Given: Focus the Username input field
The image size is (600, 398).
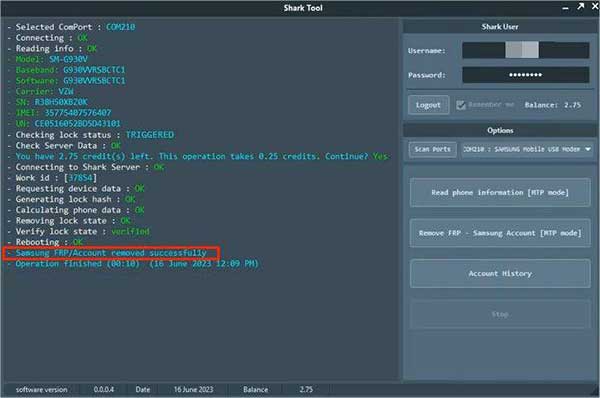Looking at the screenshot, I should coord(525,51).
